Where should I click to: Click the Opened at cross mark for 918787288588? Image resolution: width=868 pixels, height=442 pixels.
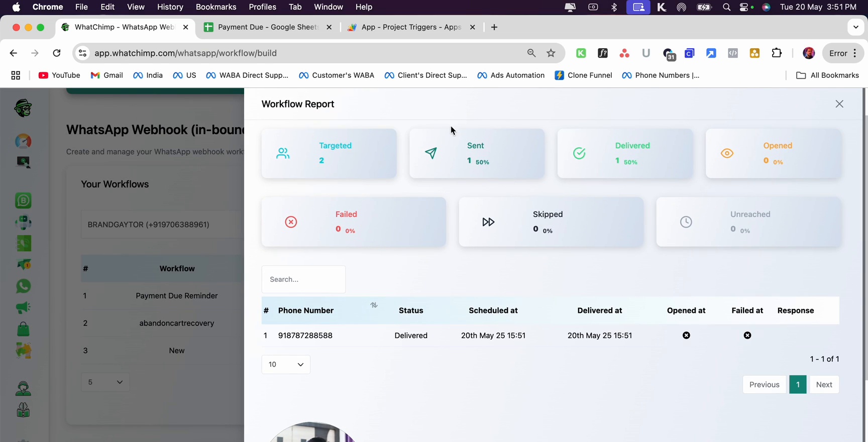(x=686, y=336)
